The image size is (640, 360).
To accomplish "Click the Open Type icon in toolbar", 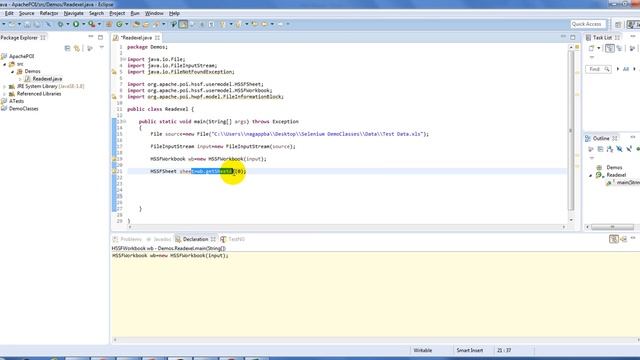I will pos(136,24).
